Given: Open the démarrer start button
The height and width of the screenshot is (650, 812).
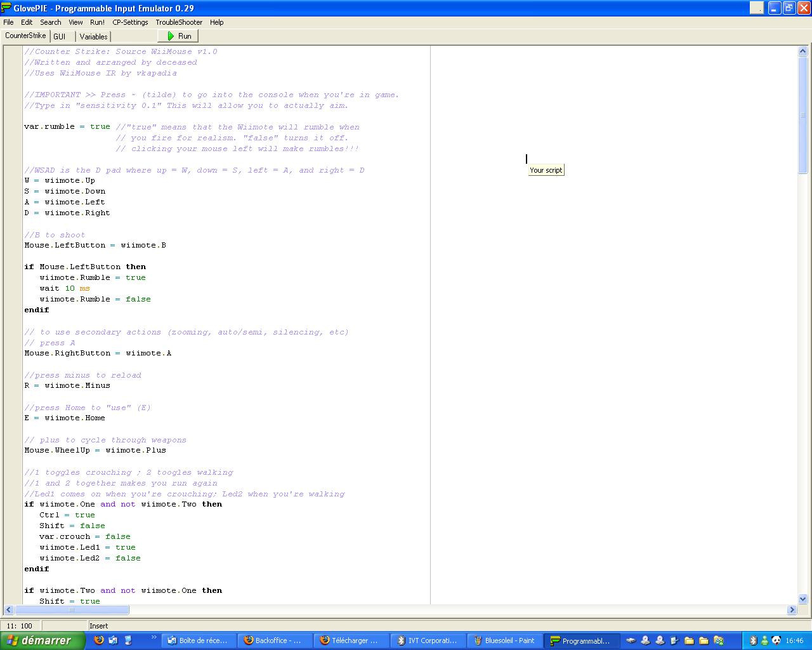Looking at the screenshot, I should [x=42, y=640].
